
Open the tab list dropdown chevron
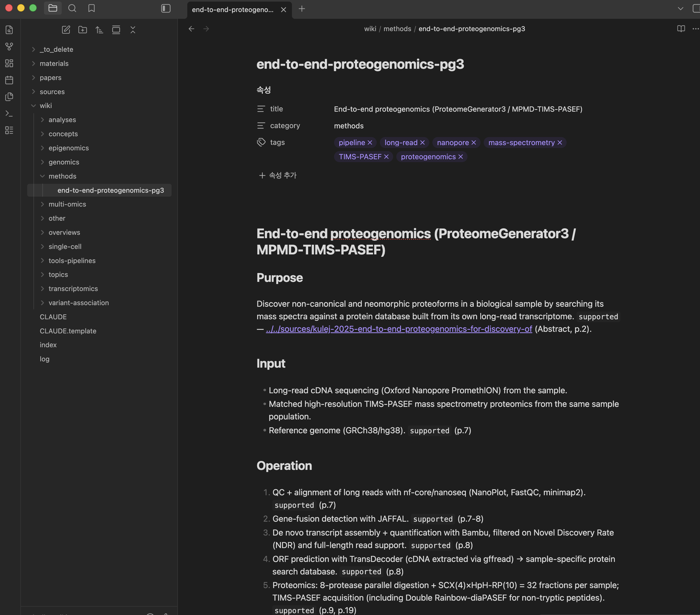(x=680, y=9)
